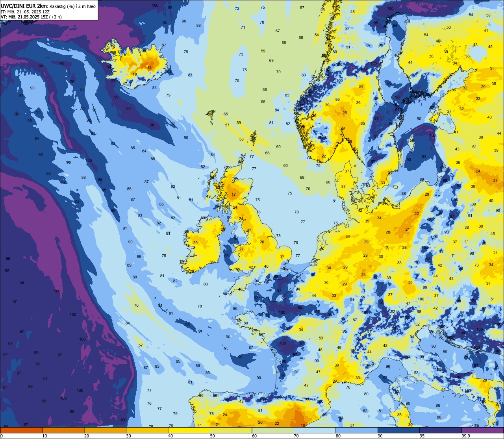Image resolution: width=504 pixels, height=439 pixels.
Task: Pick the medium blue legend swatch between 80 and 90
Action: pos(357,430)
